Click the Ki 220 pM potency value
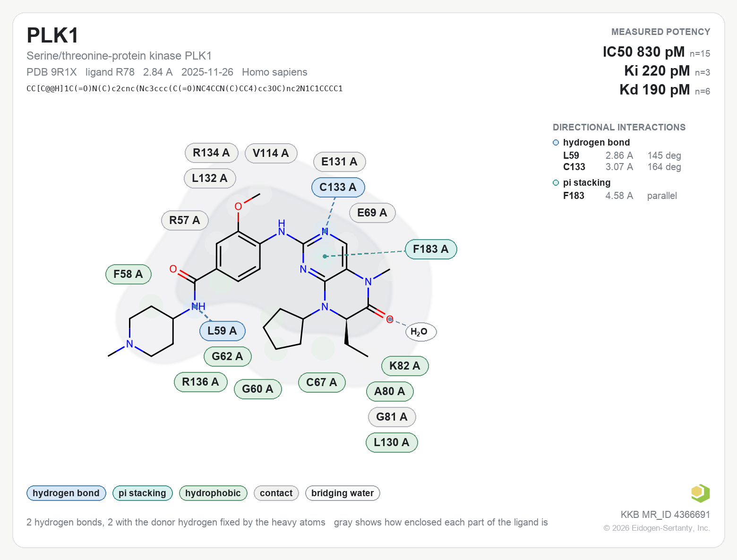 pyautogui.click(x=657, y=70)
